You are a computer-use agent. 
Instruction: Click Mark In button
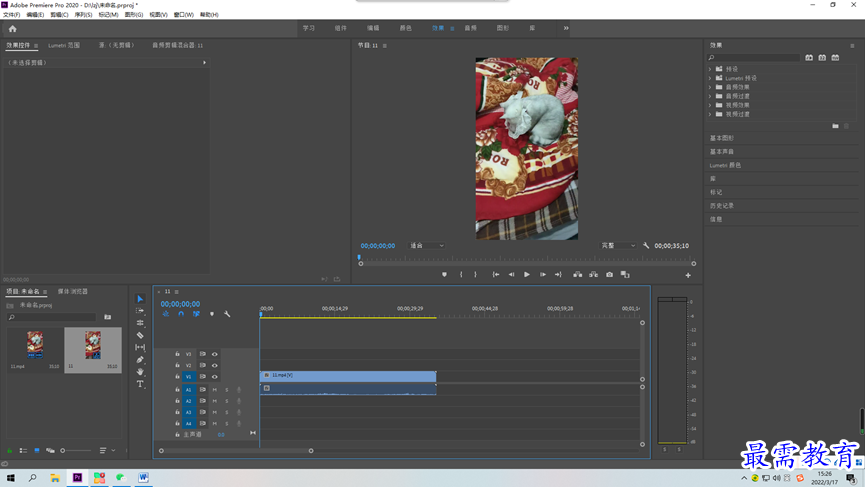(461, 275)
